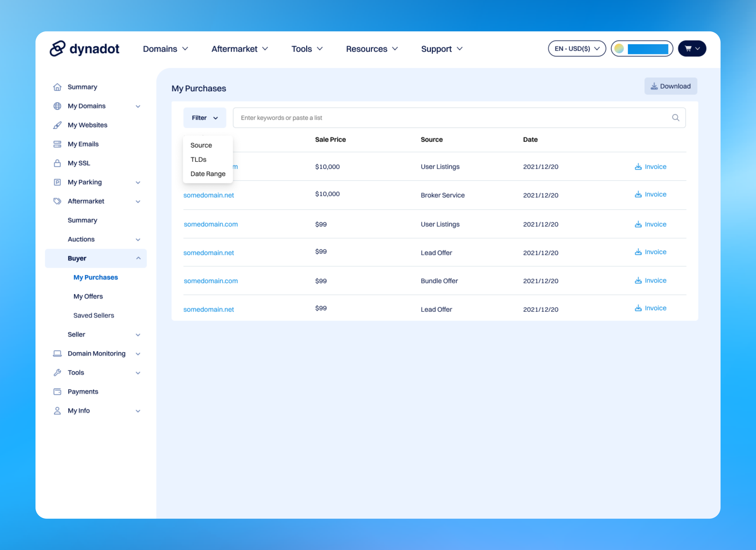This screenshot has height=550, width=756.
Task: Click the My SSL lock icon
Action: click(57, 163)
